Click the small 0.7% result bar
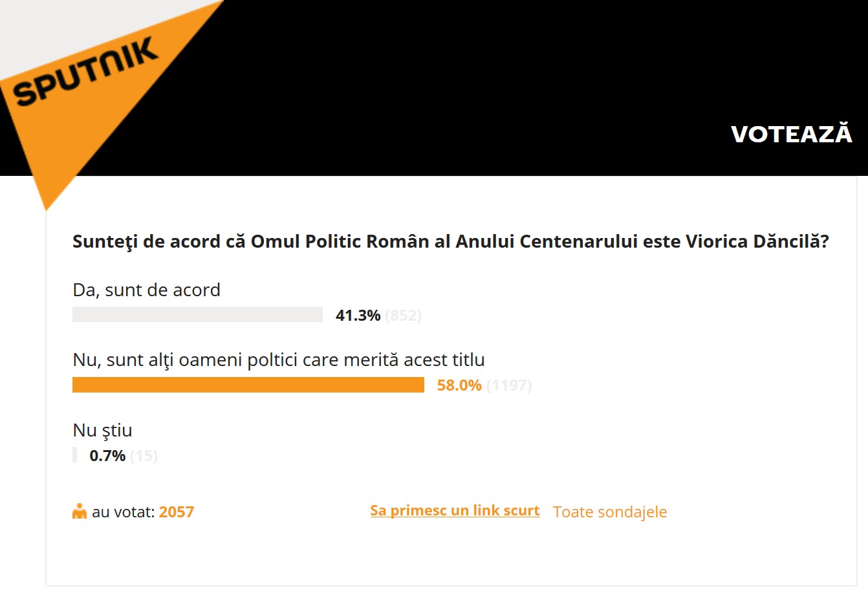Viewport: 868px width, 593px height. point(75,455)
